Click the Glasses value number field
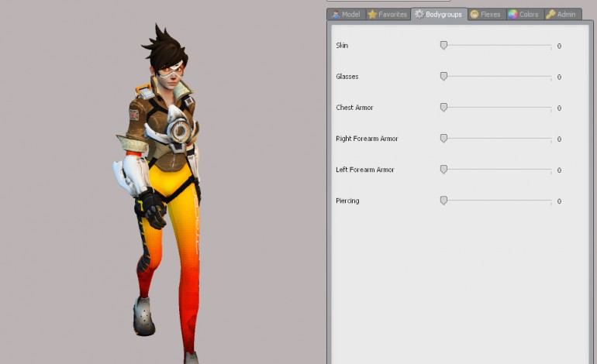The width and height of the screenshot is (597, 364). (x=559, y=77)
